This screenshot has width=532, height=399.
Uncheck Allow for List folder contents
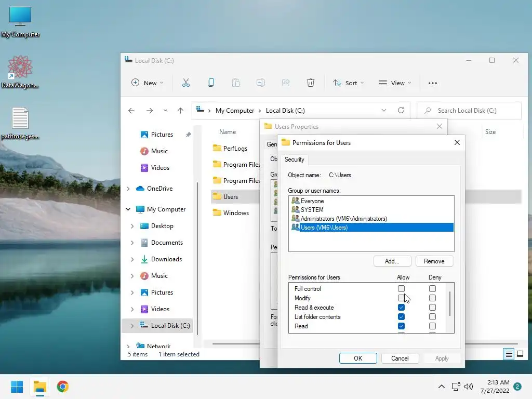[x=401, y=316]
